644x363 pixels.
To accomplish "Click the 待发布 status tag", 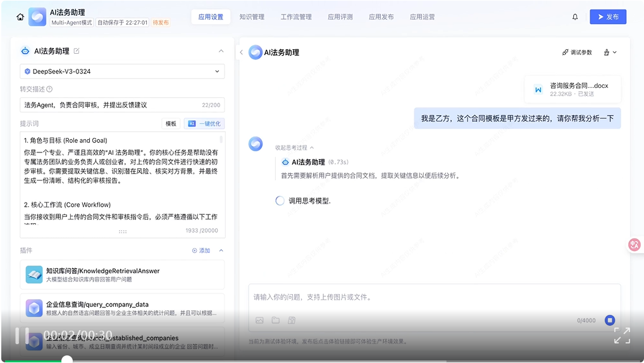I will (161, 23).
